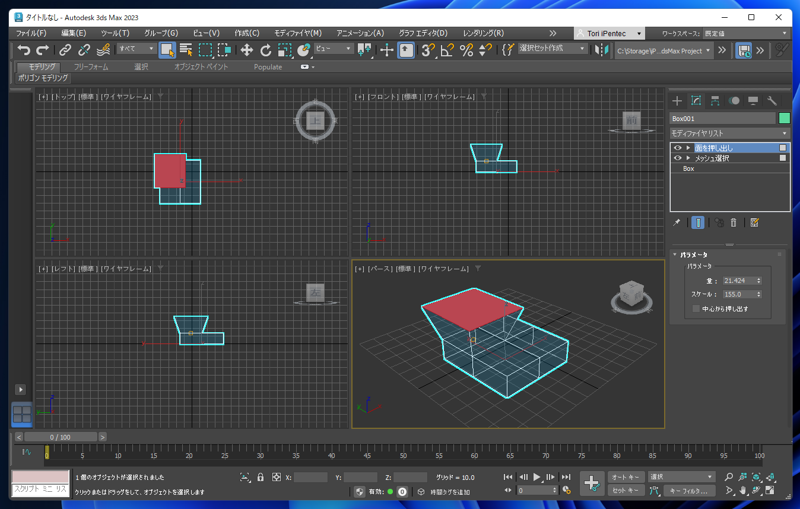Click the Rectangular Selection Region icon
This screenshot has width=800, height=509.
tap(205, 50)
